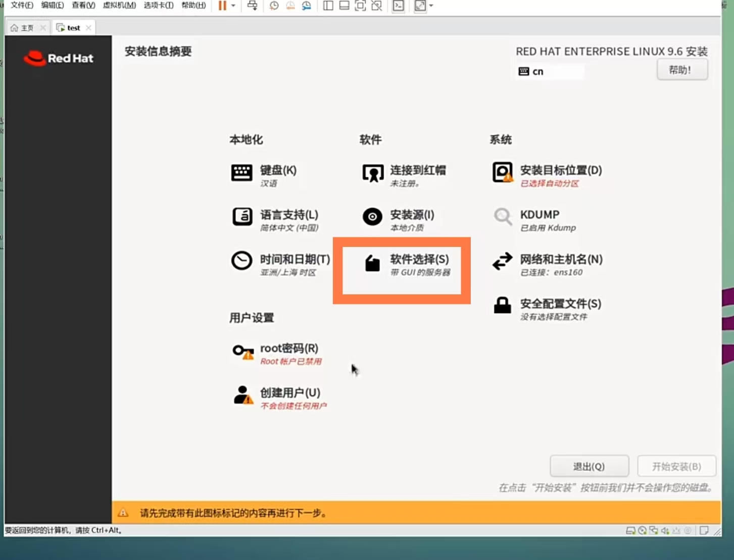734x560 pixels.
Task: Open the console view terminal icon
Action: pos(398,6)
